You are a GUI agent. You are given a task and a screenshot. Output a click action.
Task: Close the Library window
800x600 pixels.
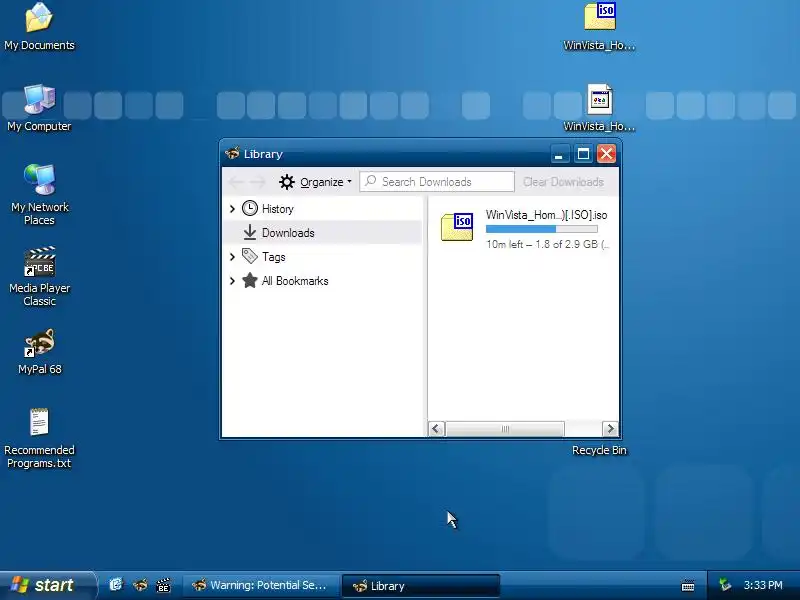[x=607, y=154]
